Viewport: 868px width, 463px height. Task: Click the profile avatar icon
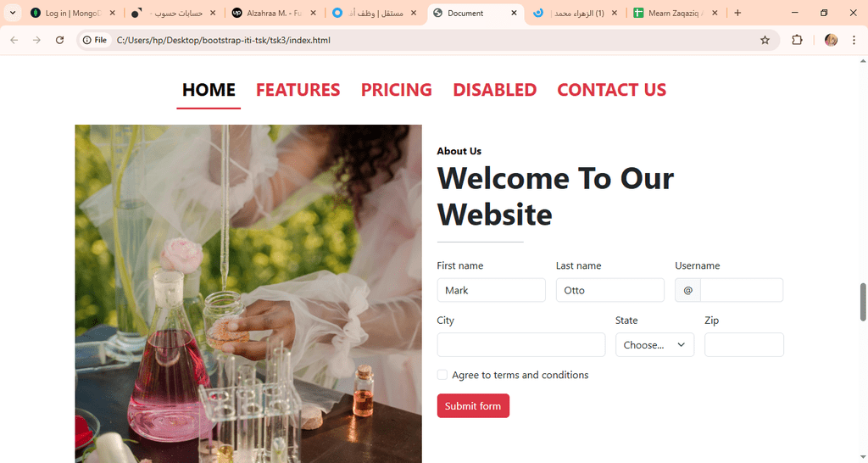(831, 40)
